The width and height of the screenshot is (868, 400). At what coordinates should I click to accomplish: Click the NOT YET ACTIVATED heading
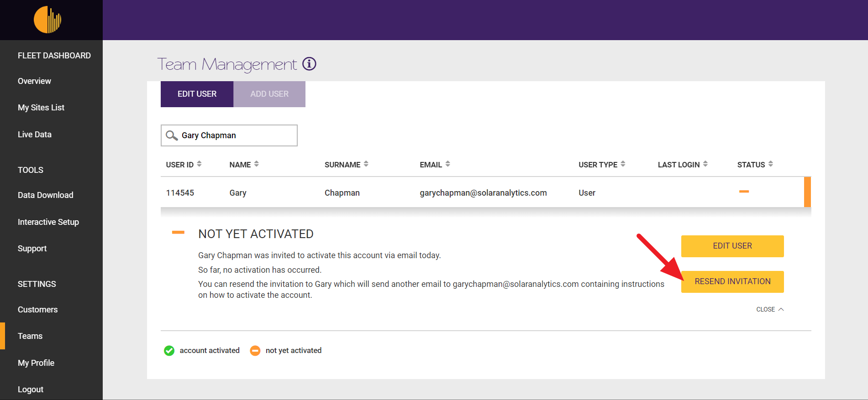coord(256,234)
